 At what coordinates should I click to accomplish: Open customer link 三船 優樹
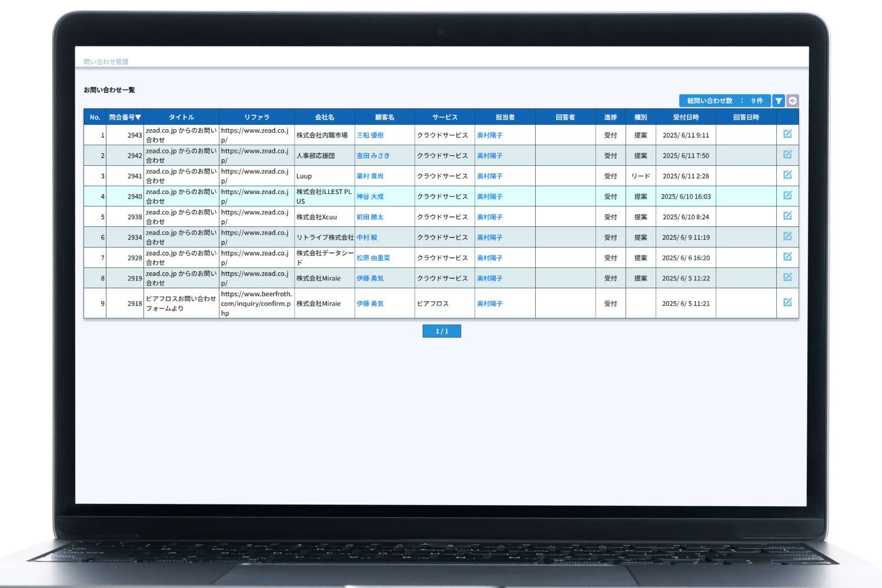pos(370,135)
